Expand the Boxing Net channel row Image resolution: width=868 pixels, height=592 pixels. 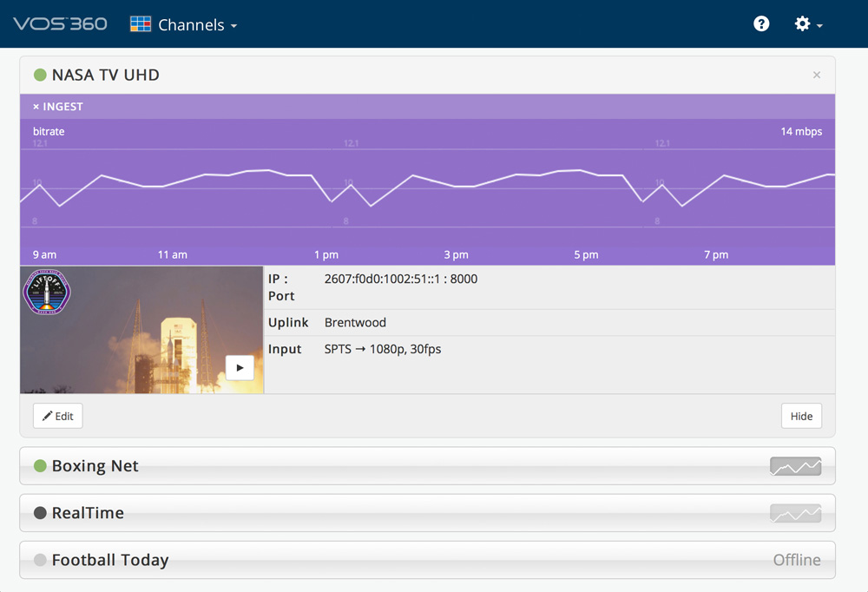coord(427,466)
